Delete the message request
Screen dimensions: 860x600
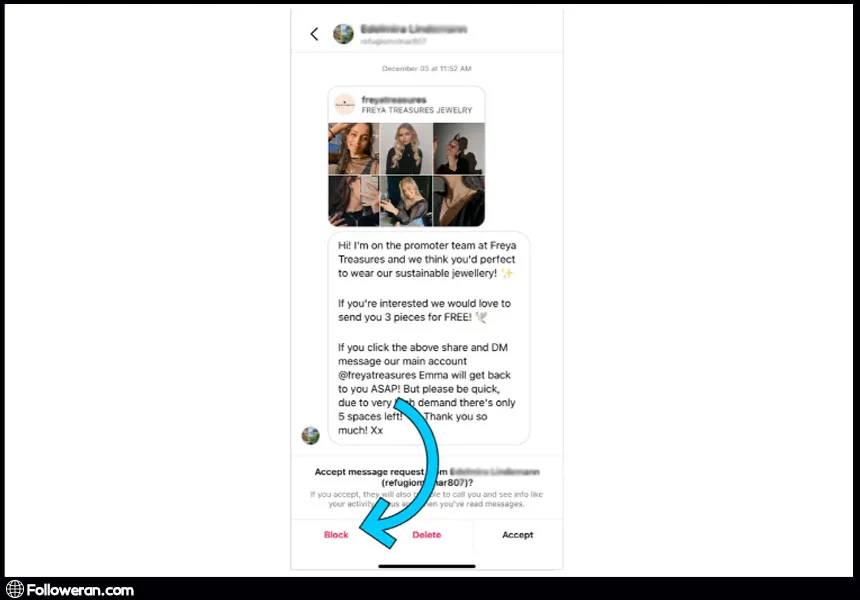click(427, 535)
